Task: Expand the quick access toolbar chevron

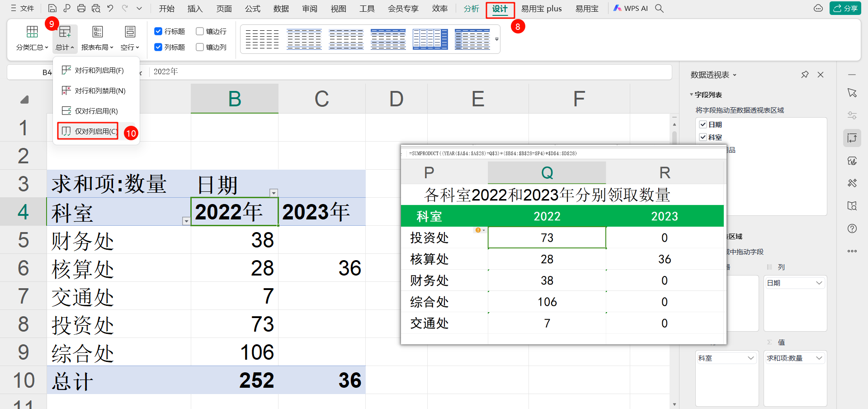Action: (x=139, y=9)
